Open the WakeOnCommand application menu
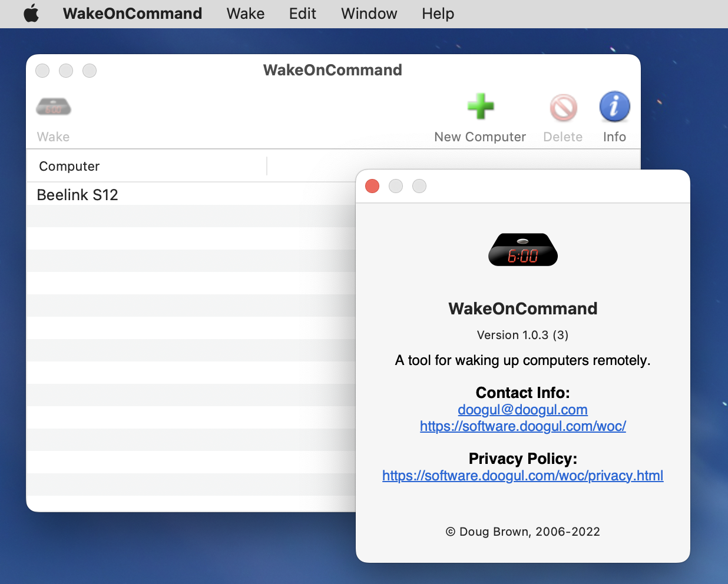 [133, 14]
